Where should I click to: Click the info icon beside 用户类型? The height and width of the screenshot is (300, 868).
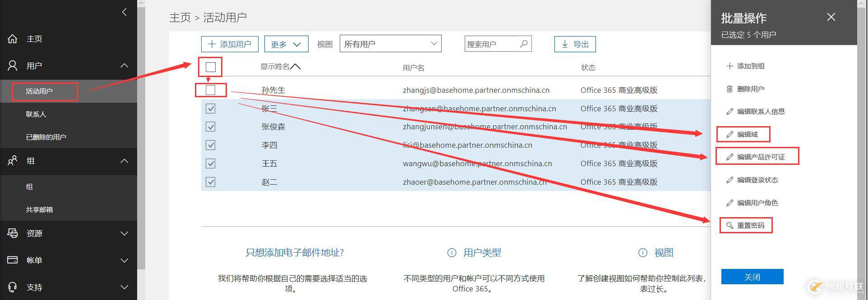(452, 253)
